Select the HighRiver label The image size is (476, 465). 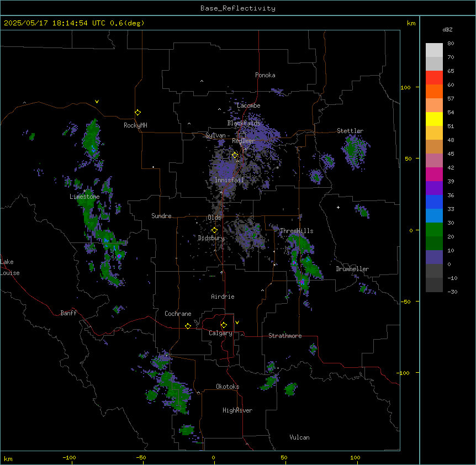point(237,410)
